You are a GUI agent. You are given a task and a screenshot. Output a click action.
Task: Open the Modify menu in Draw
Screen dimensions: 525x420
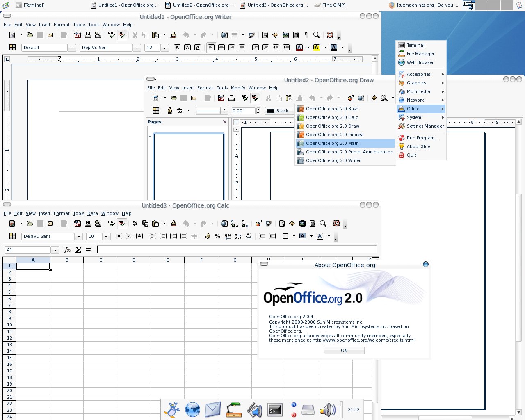point(238,88)
